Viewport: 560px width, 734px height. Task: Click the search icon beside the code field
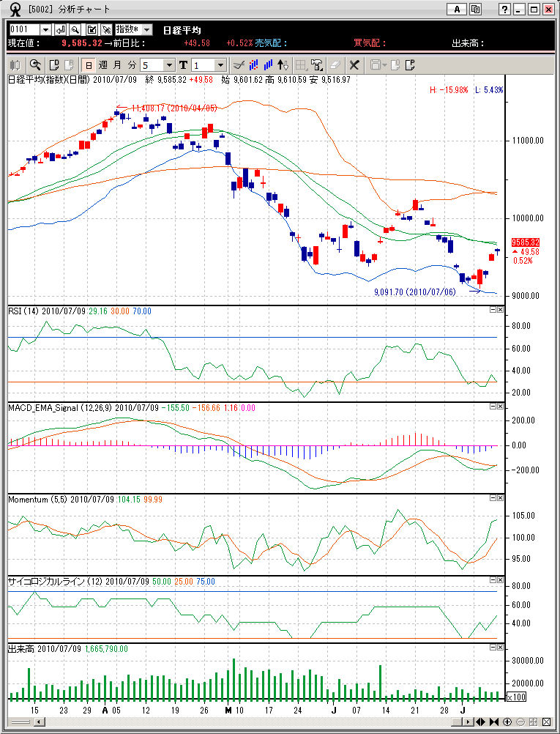pos(75,29)
